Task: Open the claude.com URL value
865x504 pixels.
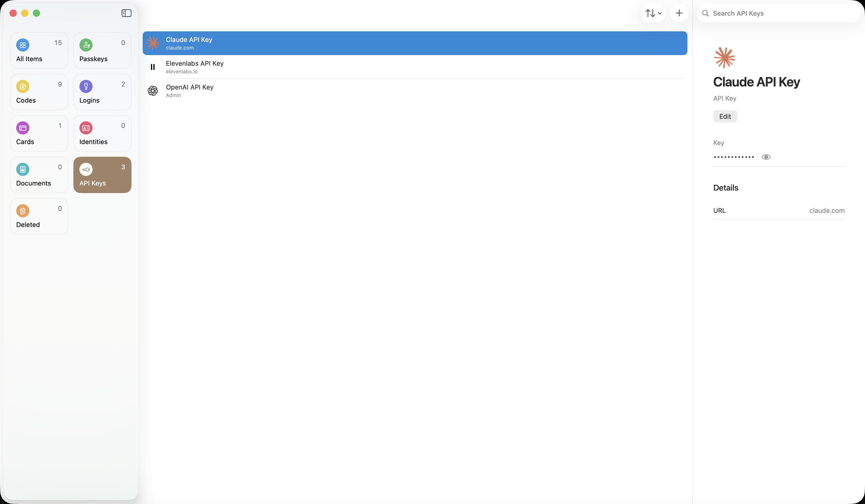Action: 827,211
